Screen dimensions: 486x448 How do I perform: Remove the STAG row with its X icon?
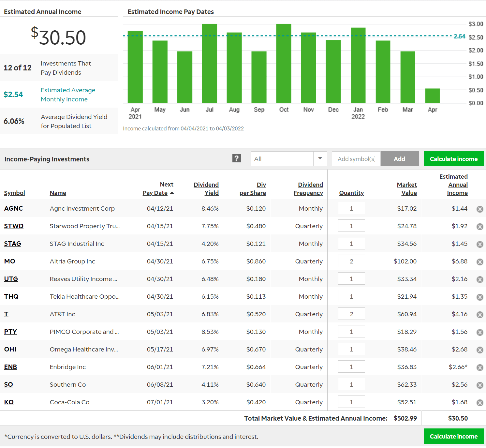(x=480, y=244)
